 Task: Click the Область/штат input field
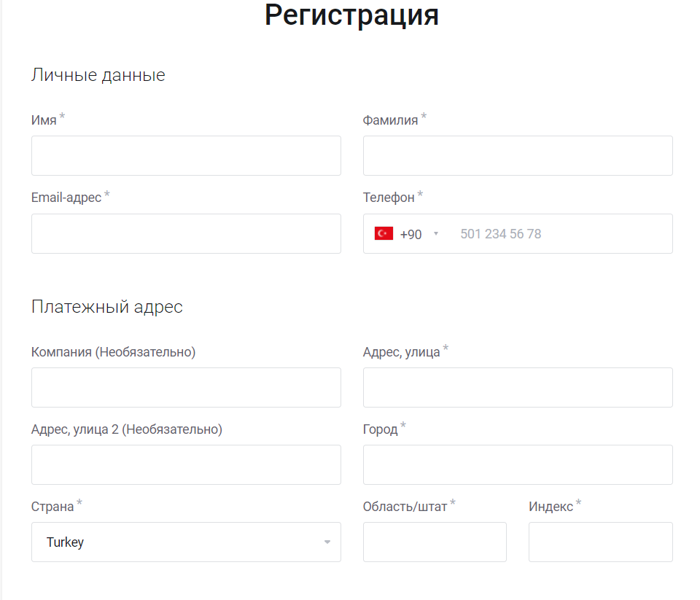point(435,542)
